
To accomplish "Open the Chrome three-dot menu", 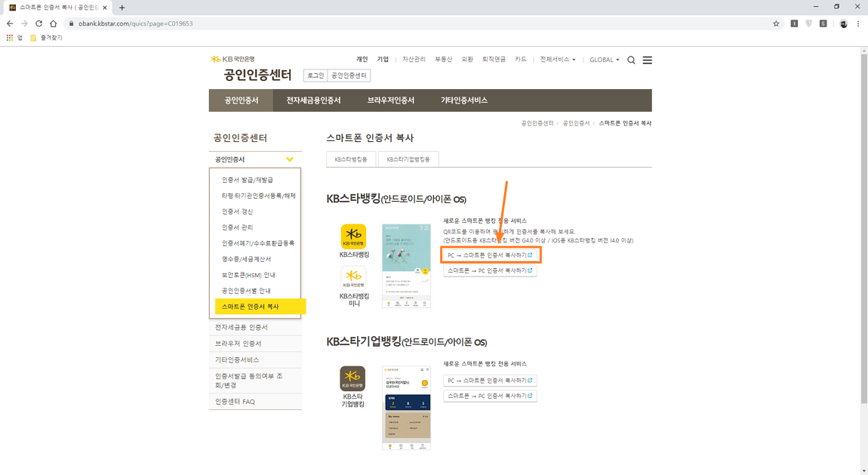I will 858,24.
